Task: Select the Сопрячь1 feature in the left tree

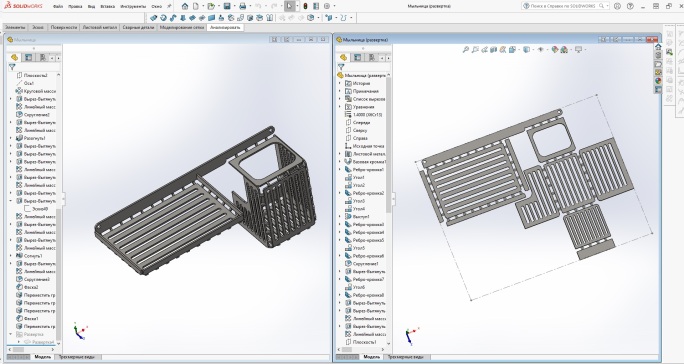Action: 33,256
